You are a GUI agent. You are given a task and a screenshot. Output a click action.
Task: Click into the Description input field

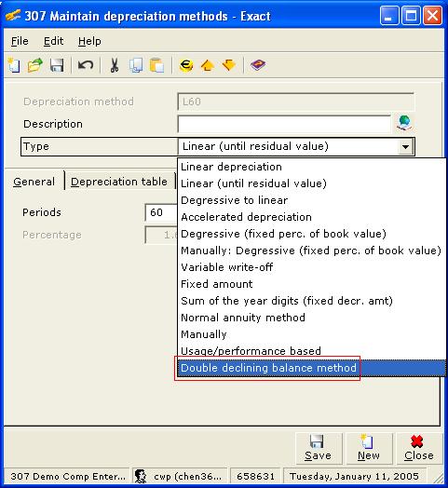coord(284,124)
